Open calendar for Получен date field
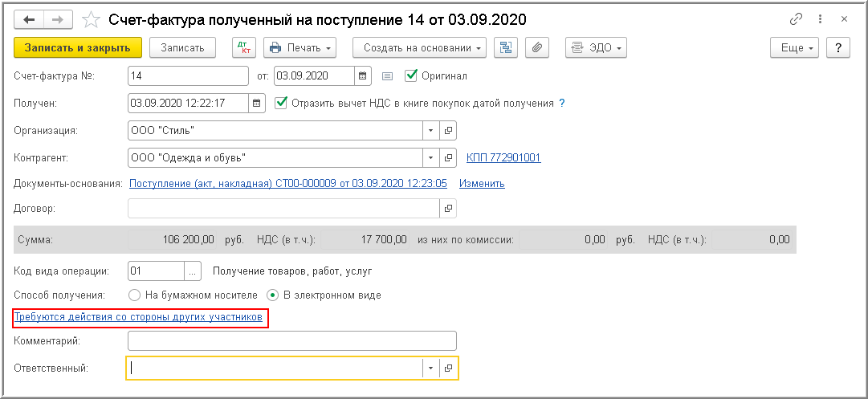868x399 pixels. pos(257,103)
